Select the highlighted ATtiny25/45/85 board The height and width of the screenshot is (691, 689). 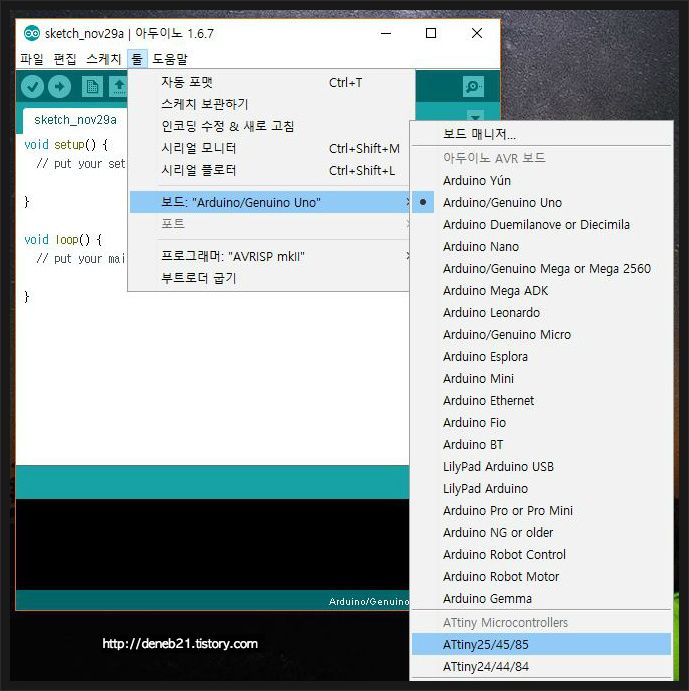[541, 644]
